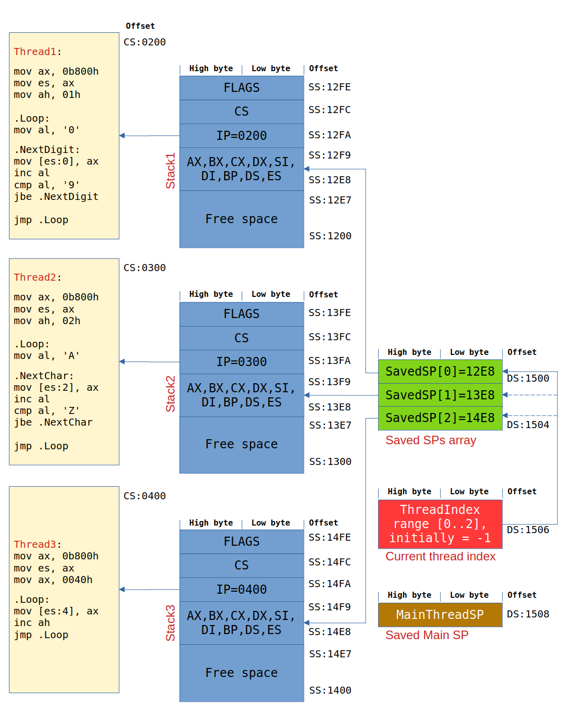This screenshot has height=728, width=567.
Task: Click the IP=0300 cell in Stack2
Action: tap(242, 362)
